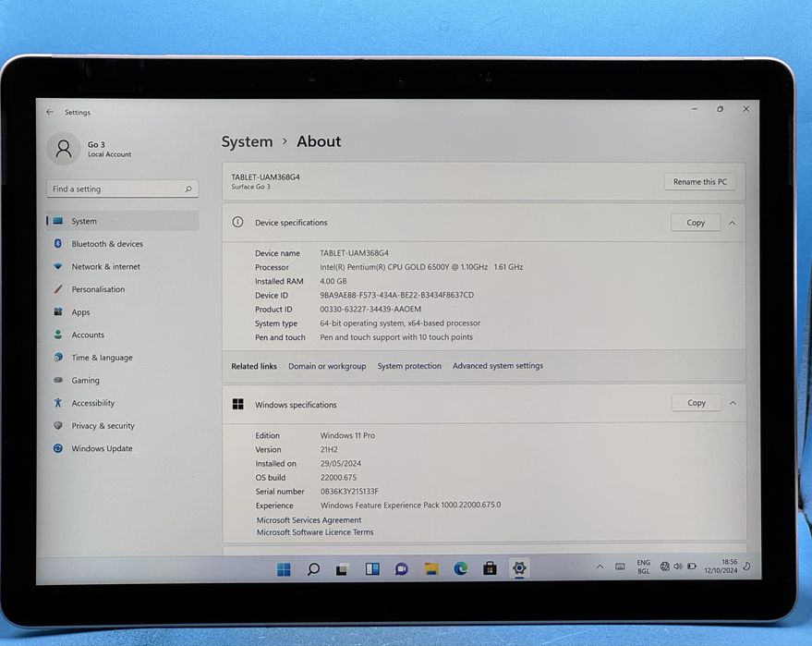Image resolution: width=812 pixels, height=646 pixels.
Task: Open Advanced system settings link
Action: coord(498,366)
